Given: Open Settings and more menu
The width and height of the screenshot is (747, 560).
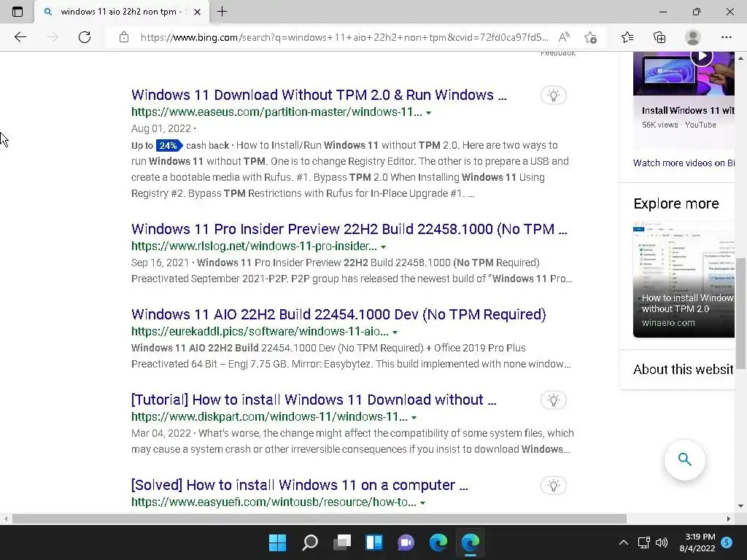Looking at the screenshot, I should 726,37.
